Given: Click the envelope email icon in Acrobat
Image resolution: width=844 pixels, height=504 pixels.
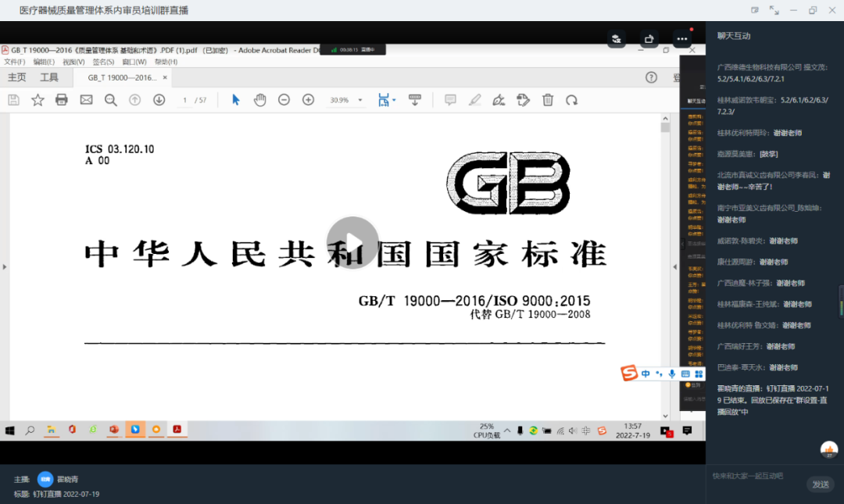Looking at the screenshot, I should click(x=86, y=100).
